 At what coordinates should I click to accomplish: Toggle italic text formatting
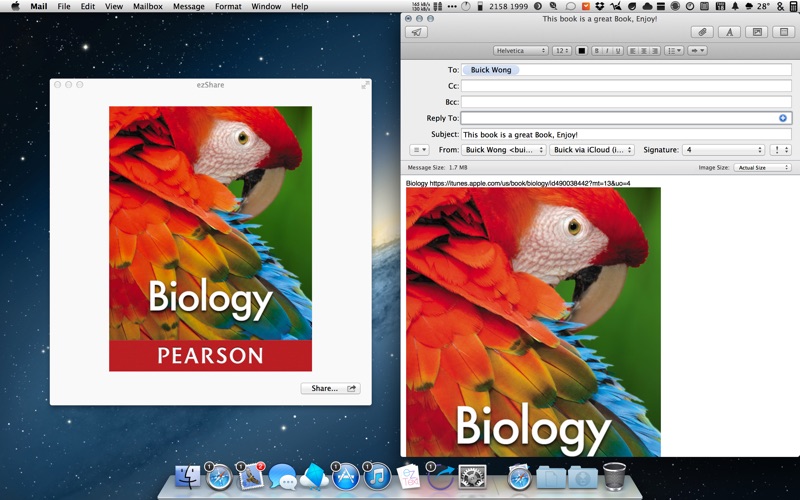pyautogui.click(x=607, y=51)
